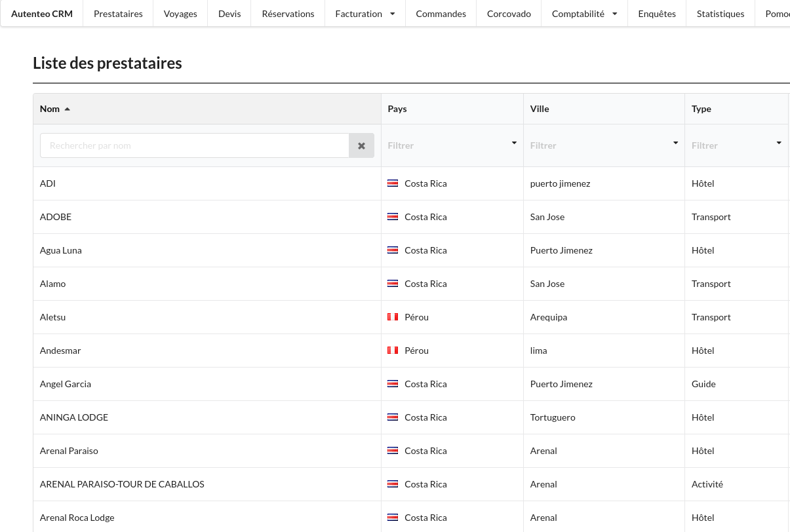The height and width of the screenshot is (532, 790).
Task: Click the flag in Arenal Roca Lodge row
Action: point(393,518)
